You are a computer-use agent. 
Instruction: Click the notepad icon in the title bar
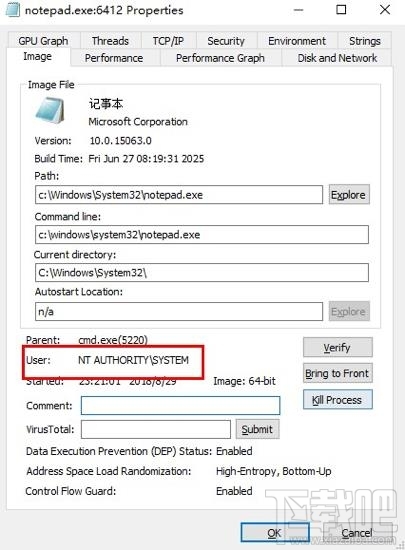point(13,9)
